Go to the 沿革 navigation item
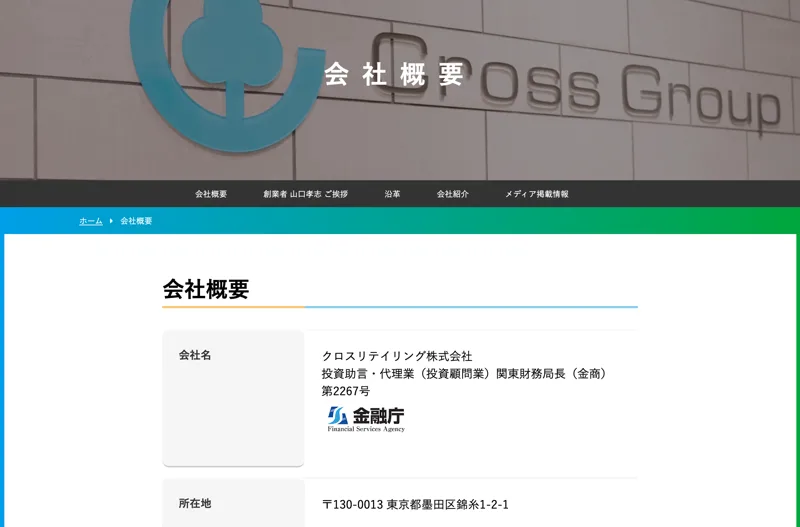The height and width of the screenshot is (527, 800). pyautogui.click(x=392, y=194)
